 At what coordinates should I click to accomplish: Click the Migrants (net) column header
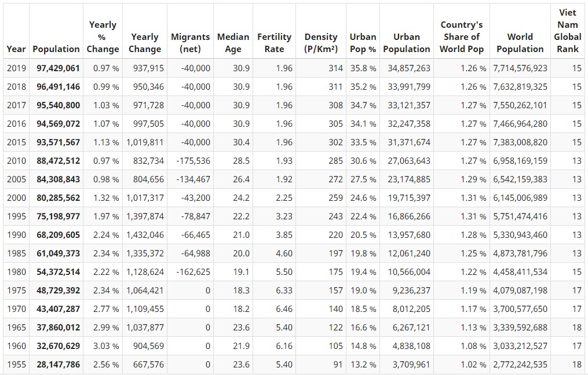[x=190, y=43]
